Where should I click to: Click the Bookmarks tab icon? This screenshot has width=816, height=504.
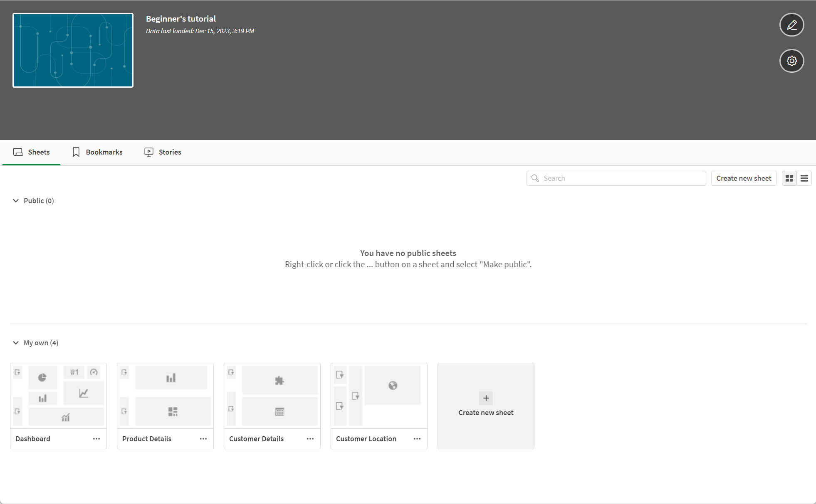pyautogui.click(x=76, y=151)
